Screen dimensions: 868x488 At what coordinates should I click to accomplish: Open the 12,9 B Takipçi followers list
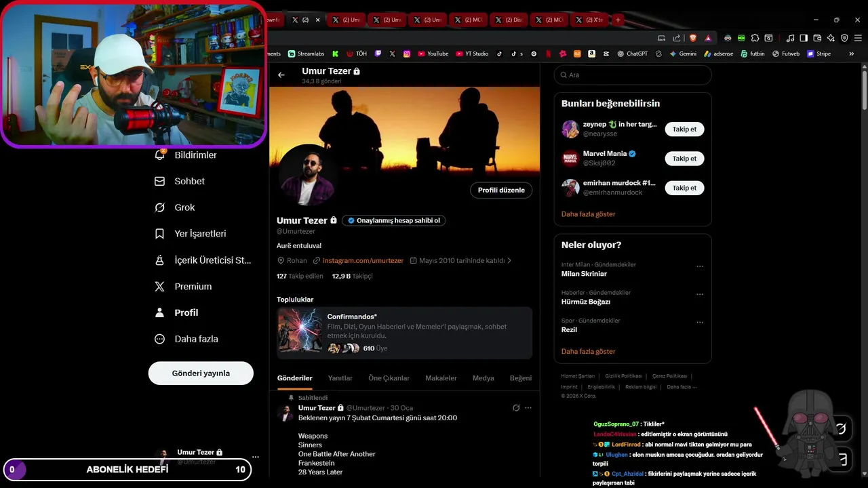(352, 276)
